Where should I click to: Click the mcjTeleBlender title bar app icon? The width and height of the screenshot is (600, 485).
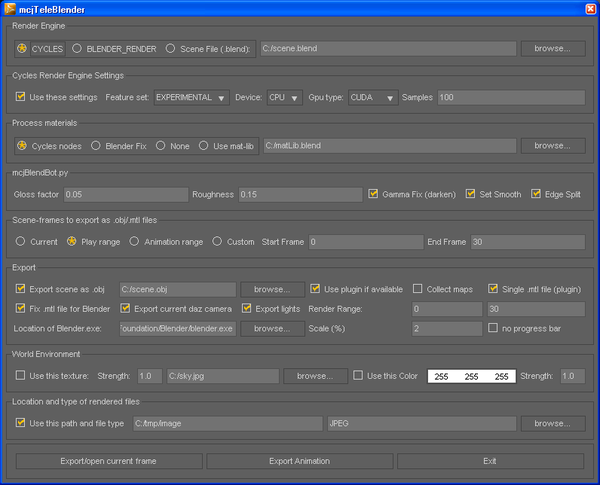pos(10,8)
